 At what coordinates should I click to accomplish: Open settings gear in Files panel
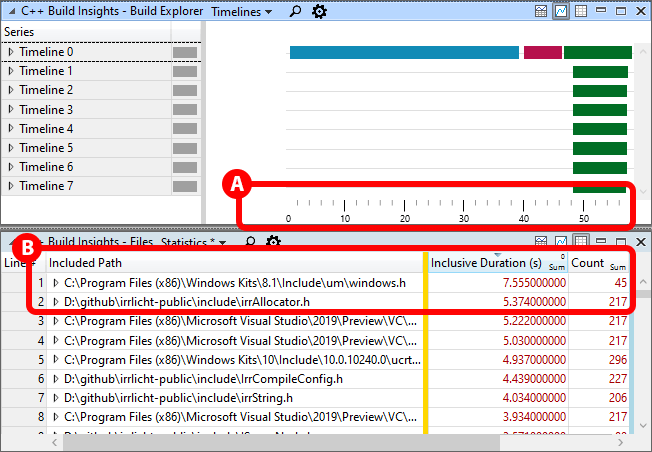click(x=273, y=242)
